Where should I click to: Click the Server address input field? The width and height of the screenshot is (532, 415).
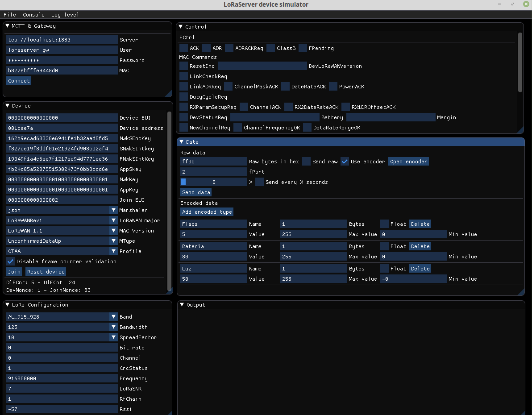click(62, 40)
